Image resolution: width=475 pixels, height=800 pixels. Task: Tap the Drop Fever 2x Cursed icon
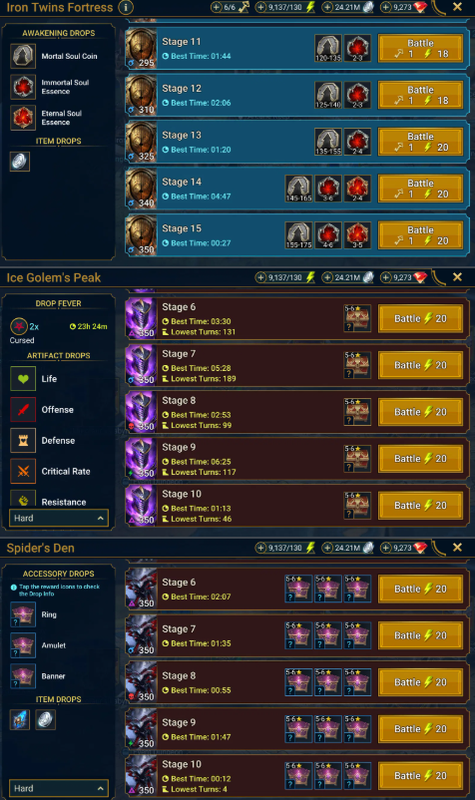click(19, 326)
